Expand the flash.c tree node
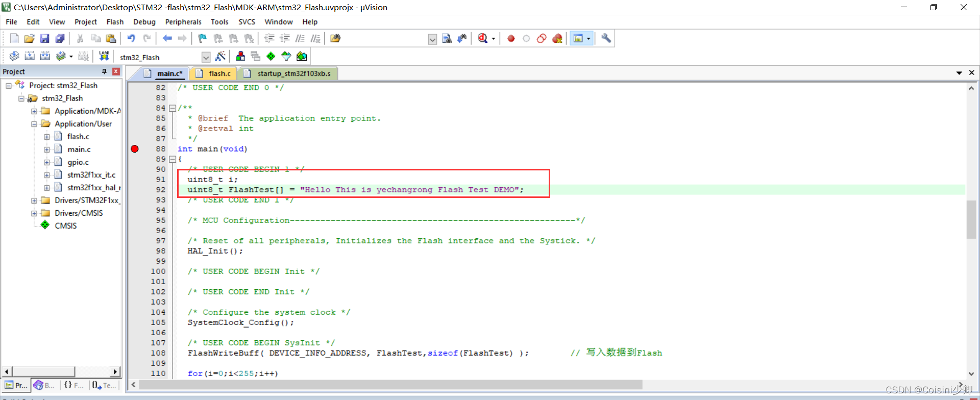Viewport: 980px width, 400px height. (x=46, y=137)
